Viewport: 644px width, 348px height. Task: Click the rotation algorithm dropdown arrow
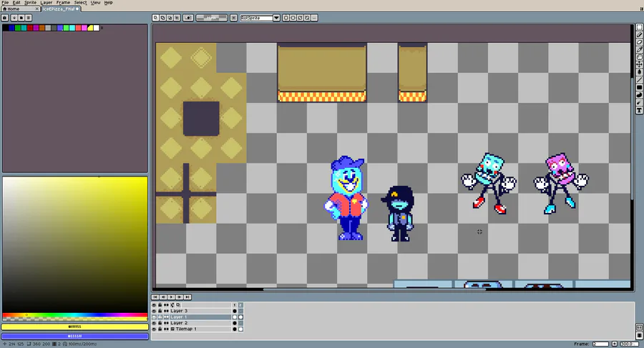coord(277,18)
